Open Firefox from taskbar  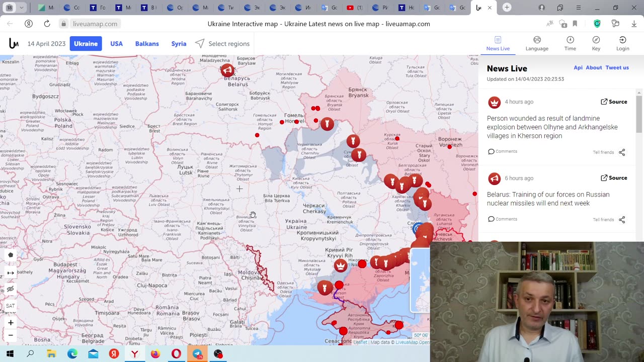(155, 354)
